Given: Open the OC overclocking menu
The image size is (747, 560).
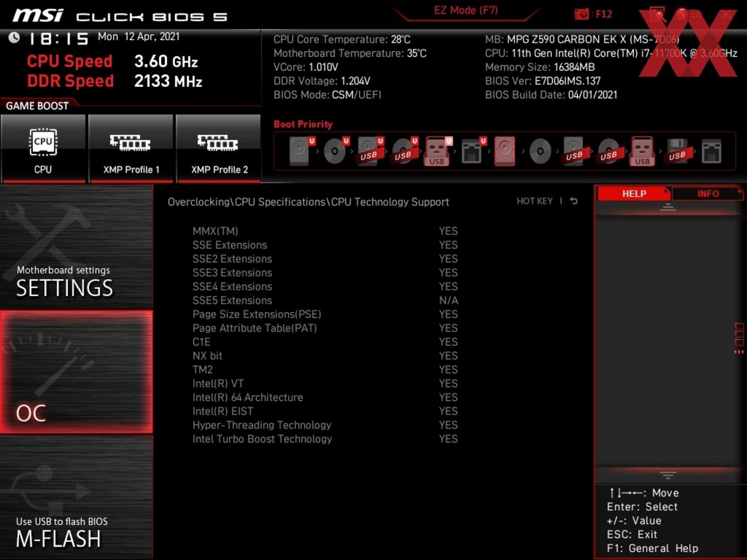Looking at the screenshot, I should (x=76, y=372).
